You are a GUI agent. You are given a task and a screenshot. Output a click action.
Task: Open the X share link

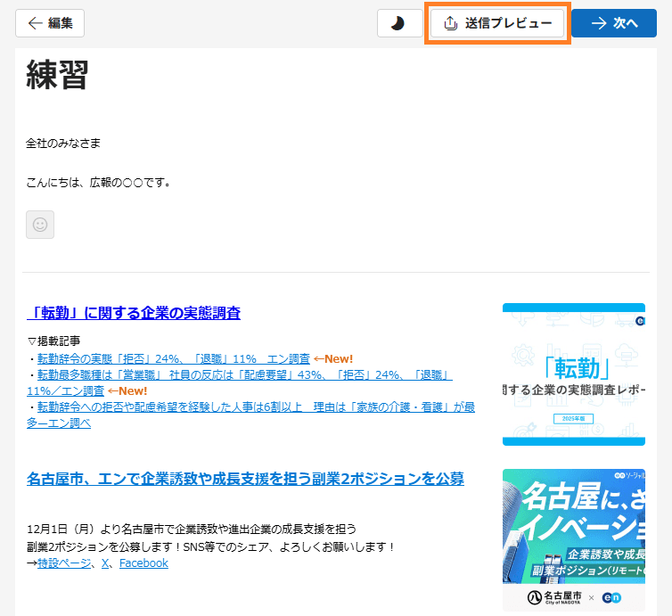tap(105, 563)
